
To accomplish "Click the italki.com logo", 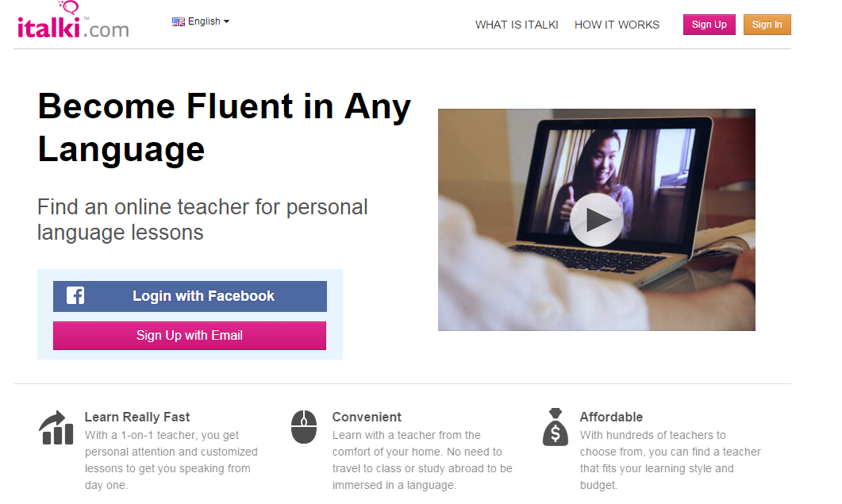I will point(73,21).
